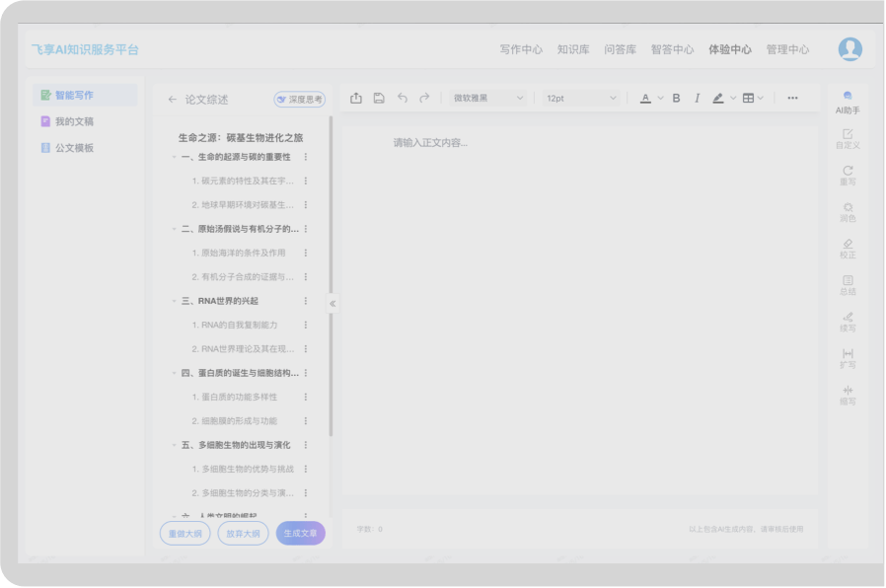Viewport: 886px width, 588px height.
Task: Click the outline panel vertical scrollbar
Action: click(331, 277)
